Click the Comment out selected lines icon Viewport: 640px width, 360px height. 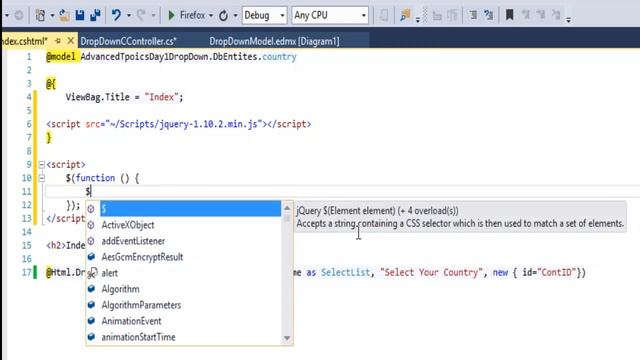pyautogui.click(x=437, y=16)
